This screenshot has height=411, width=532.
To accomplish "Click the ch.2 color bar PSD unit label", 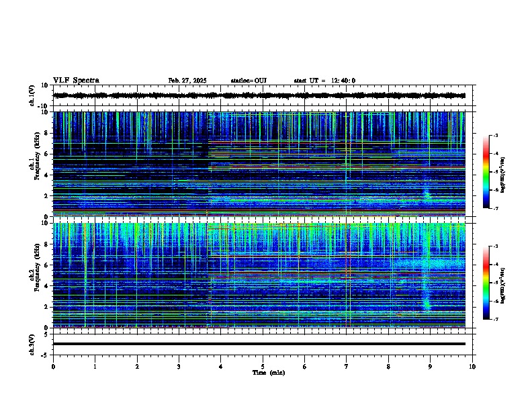I will 503,286.
